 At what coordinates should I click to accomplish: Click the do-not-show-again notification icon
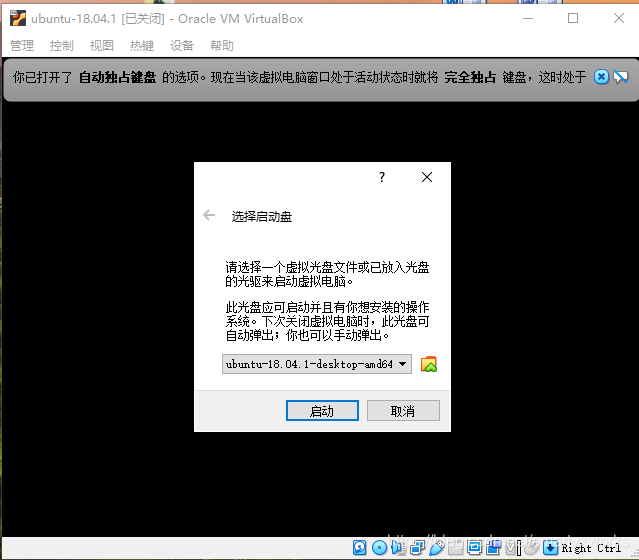click(621, 77)
